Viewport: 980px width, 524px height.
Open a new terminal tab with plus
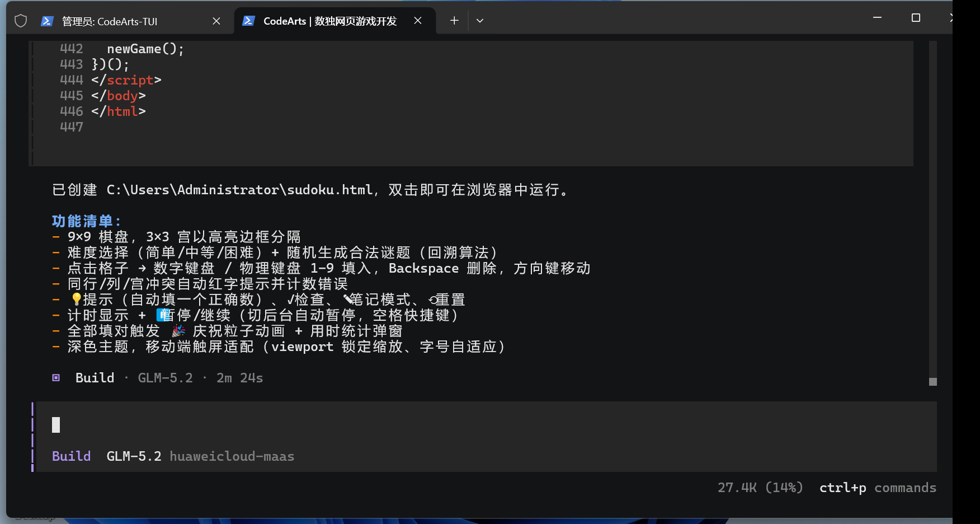point(454,21)
